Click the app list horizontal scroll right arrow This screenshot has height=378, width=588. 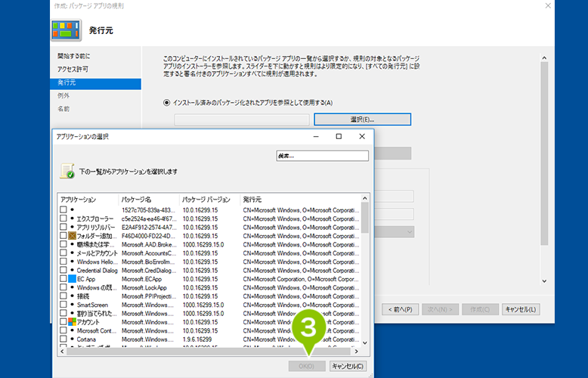tap(356, 352)
